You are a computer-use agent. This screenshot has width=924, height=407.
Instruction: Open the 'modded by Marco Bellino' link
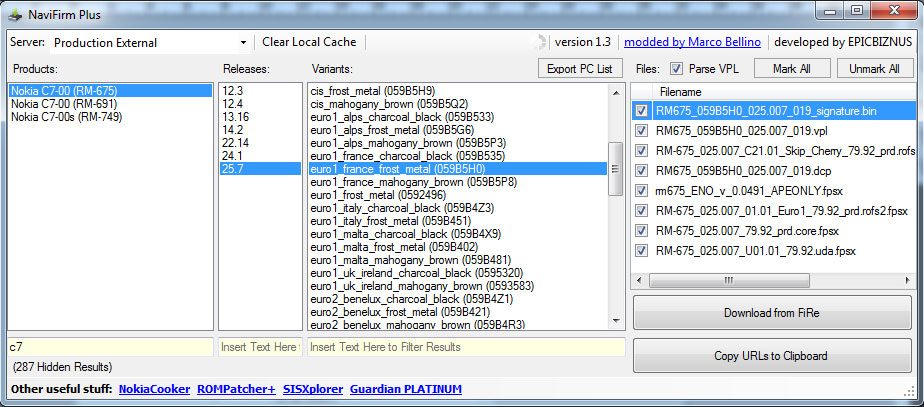692,42
